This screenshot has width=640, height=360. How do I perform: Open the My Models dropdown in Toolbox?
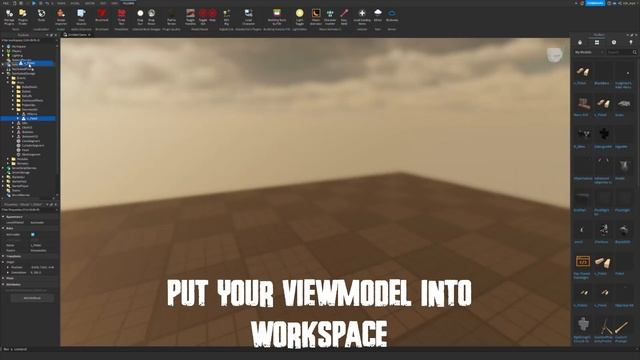[589, 52]
